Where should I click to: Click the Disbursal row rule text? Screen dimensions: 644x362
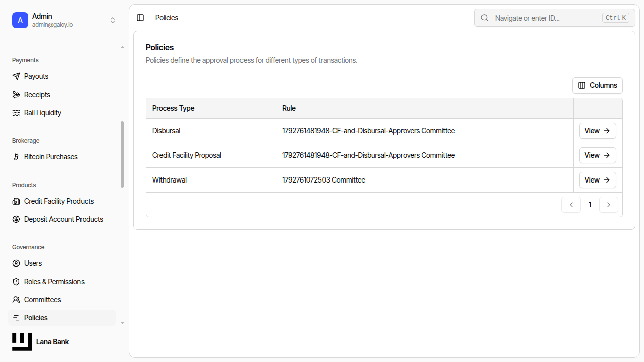368,131
